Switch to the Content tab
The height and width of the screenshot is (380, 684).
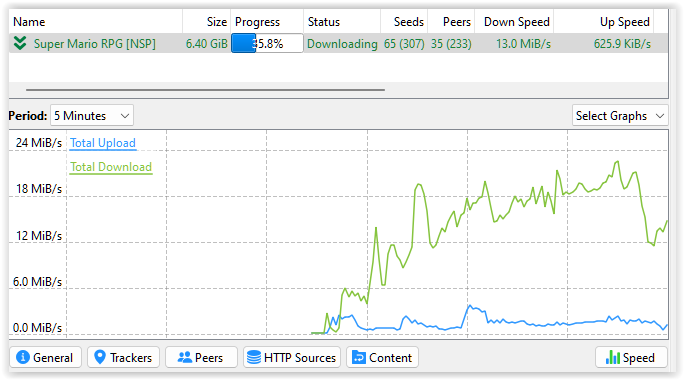tap(382, 357)
